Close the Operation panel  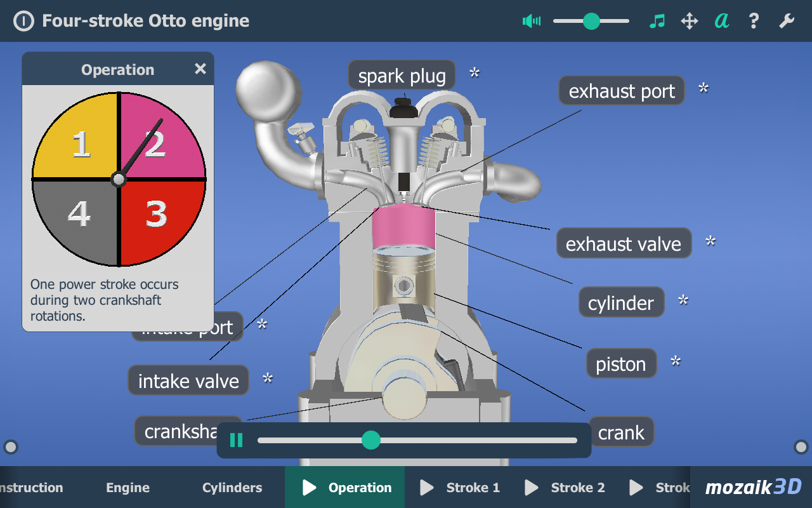[x=200, y=69]
